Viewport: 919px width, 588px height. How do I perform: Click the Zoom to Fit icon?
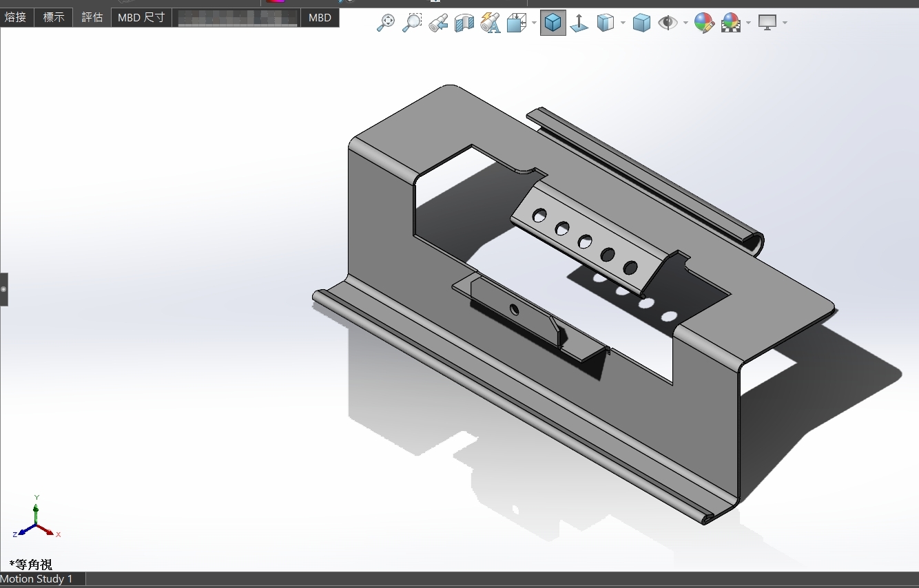point(386,23)
